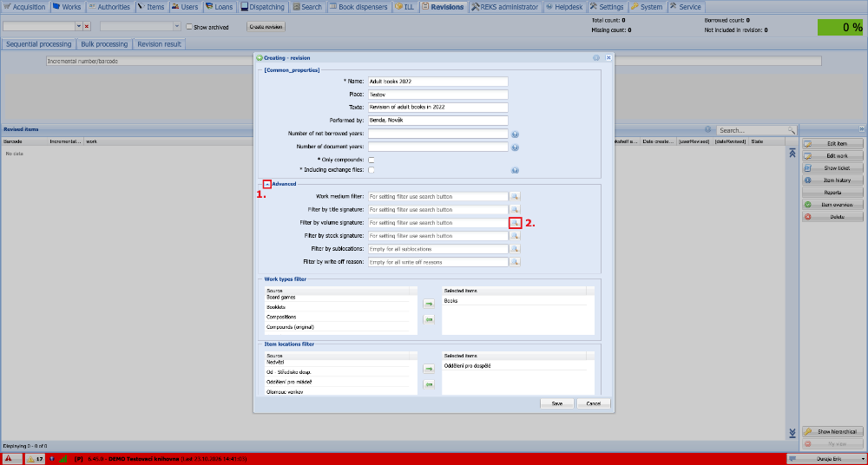Open search for Filter by title signature
This screenshot has width=868, height=465.
click(x=515, y=210)
